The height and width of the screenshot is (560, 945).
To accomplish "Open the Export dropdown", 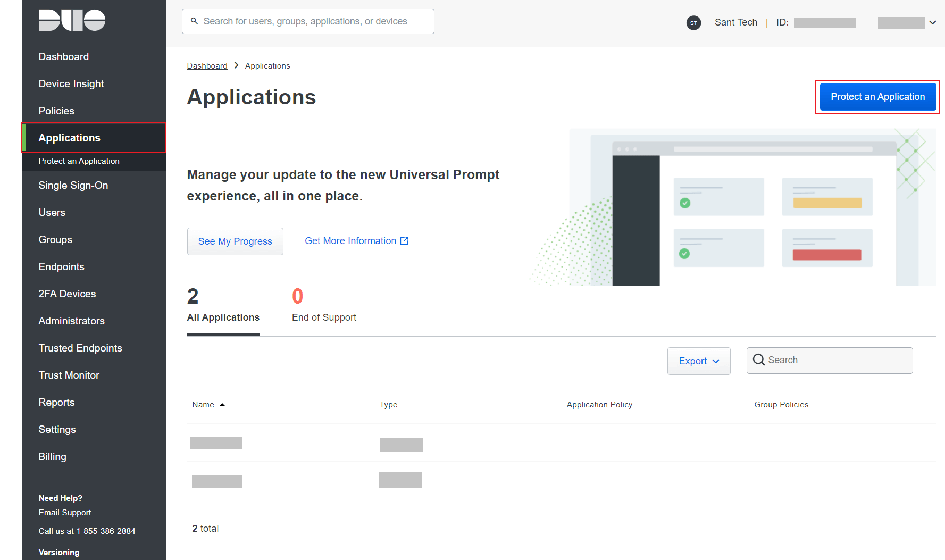I will click(698, 361).
